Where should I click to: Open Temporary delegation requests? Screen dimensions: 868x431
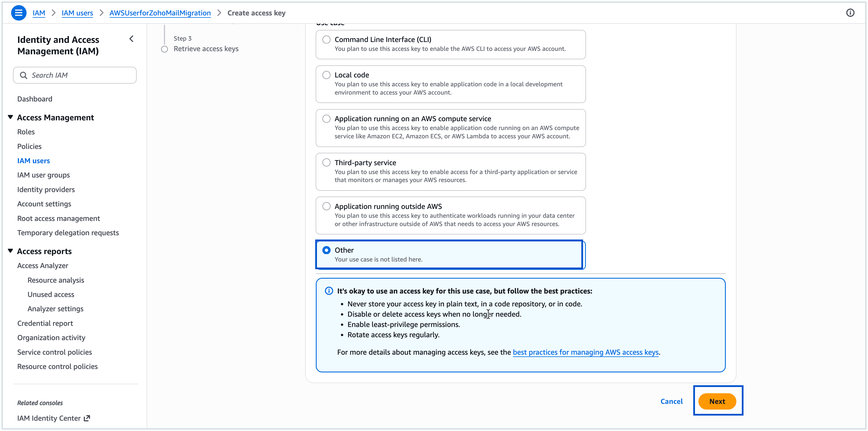click(68, 233)
